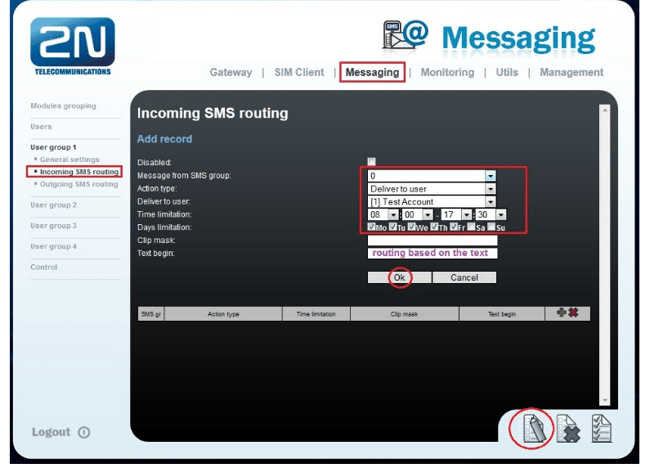Click the Text begin column header
This screenshot has width=650, height=468.
click(502, 314)
